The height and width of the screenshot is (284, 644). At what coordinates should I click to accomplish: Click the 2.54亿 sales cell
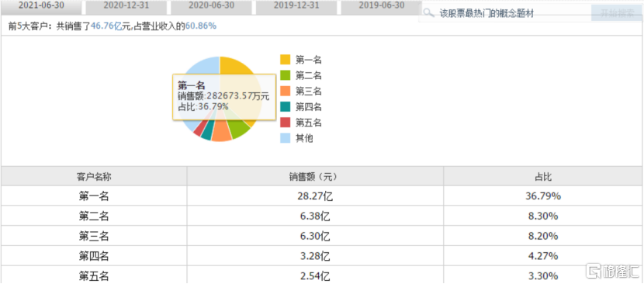(x=315, y=275)
